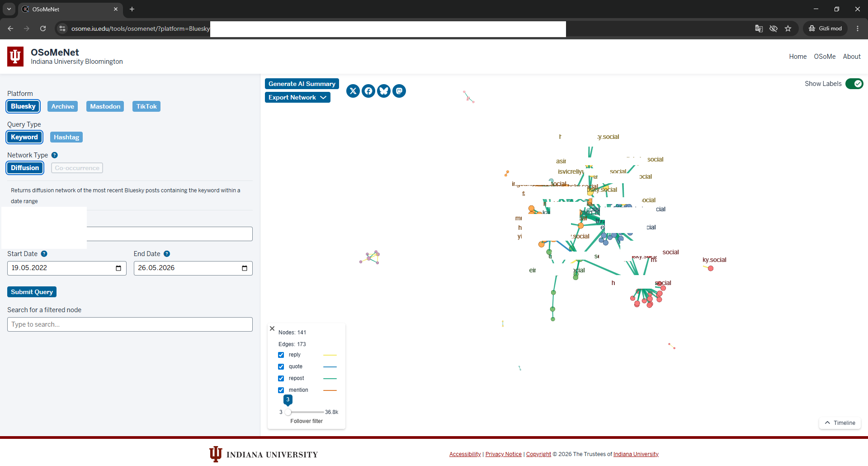
Task: Select the Bluesky platform
Action: (x=23, y=106)
